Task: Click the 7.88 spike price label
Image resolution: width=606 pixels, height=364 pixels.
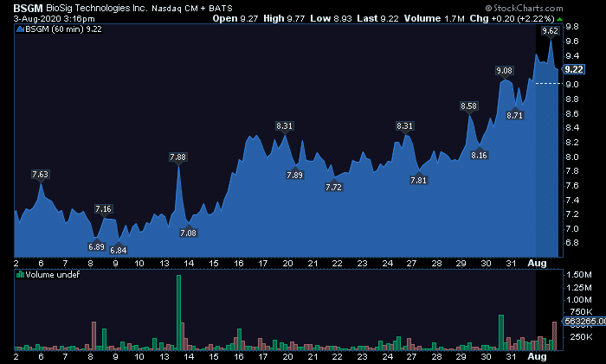Action: 177,157
